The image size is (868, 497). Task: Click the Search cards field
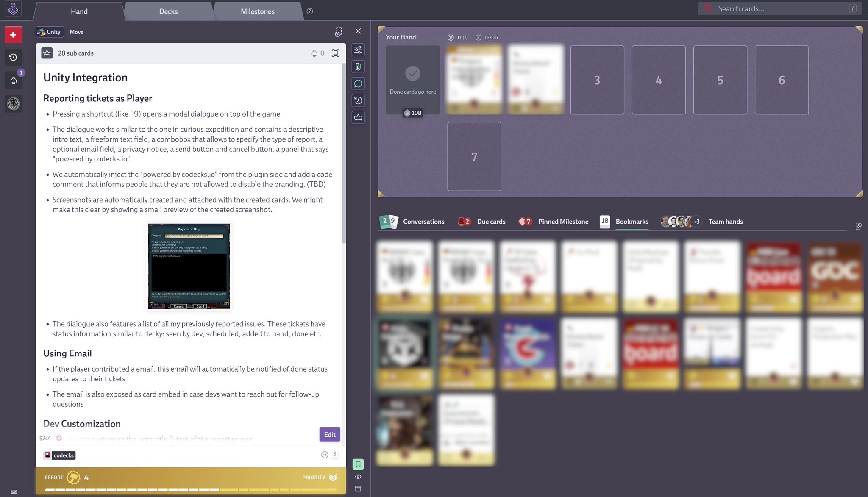click(779, 8)
